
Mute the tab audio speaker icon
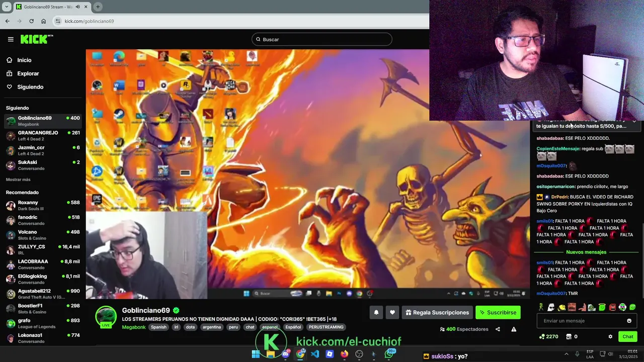pyautogui.click(x=77, y=7)
